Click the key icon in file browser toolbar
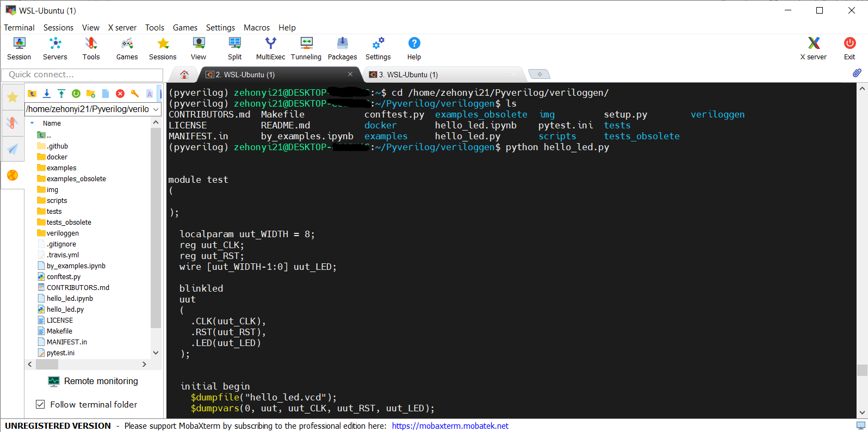 click(135, 94)
